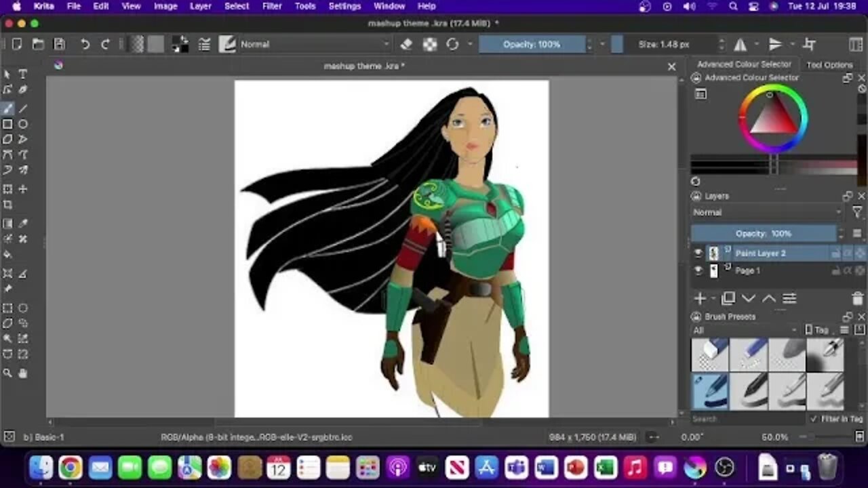The width and height of the screenshot is (868, 488).
Task: Select the Gradient tool
Action: pyautogui.click(x=7, y=224)
